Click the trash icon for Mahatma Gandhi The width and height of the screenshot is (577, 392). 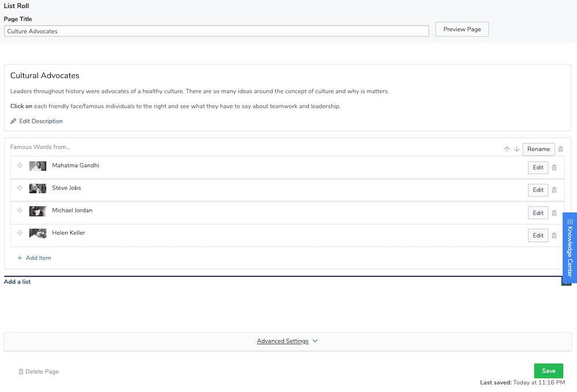coord(554,167)
